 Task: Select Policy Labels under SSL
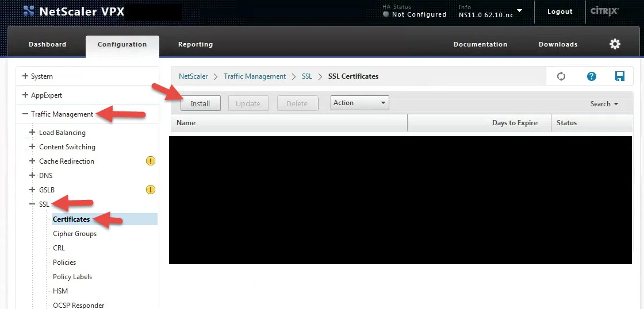(72, 277)
